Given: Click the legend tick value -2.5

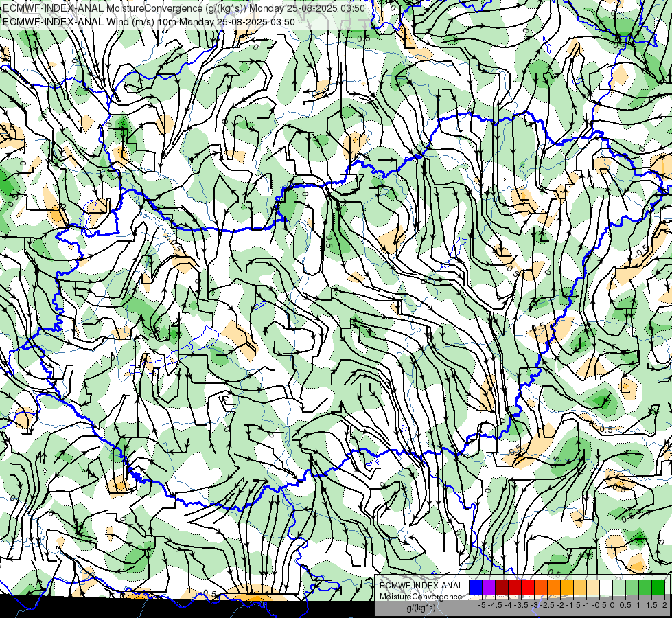Looking at the screenshot, I should click(x=547, y=605).
